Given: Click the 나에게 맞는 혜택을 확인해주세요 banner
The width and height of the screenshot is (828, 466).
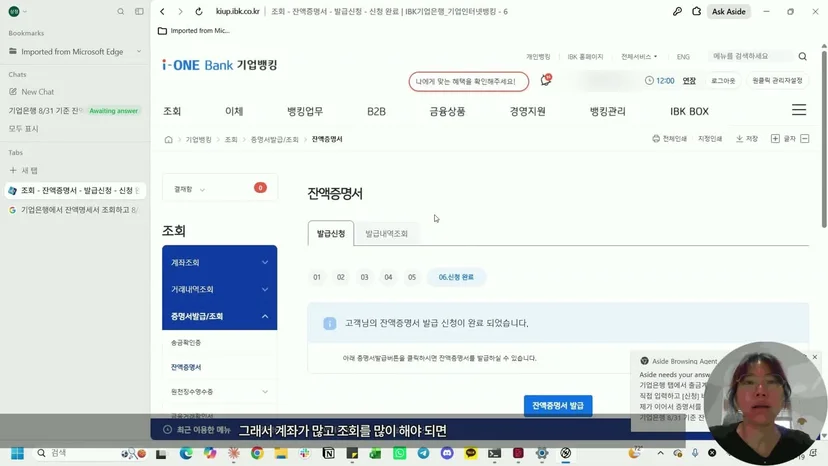Looking at the screenshot, I should (x=468, y=81).
